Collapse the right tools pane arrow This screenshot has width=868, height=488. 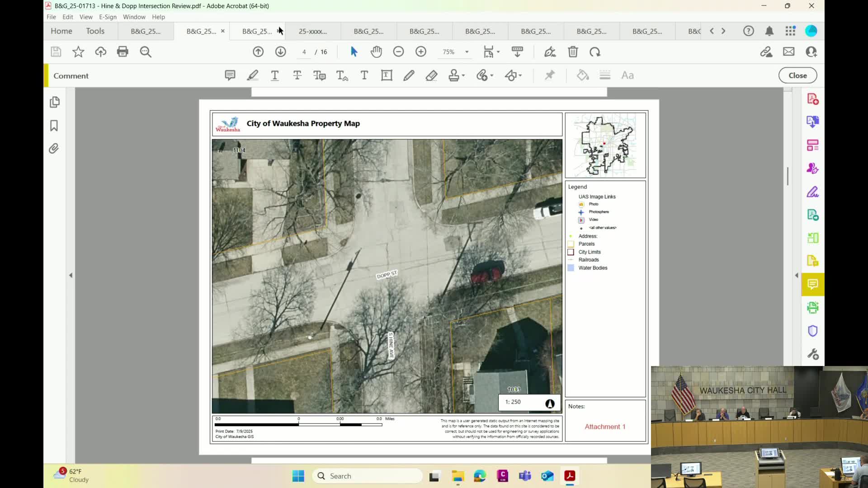[x=797, y=275]
